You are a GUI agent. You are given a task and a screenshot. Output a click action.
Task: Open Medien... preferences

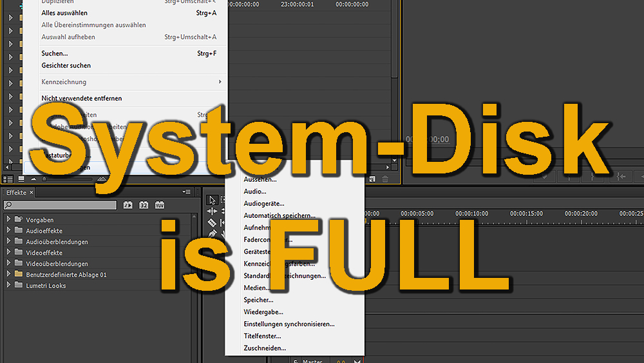coord(257,288)
